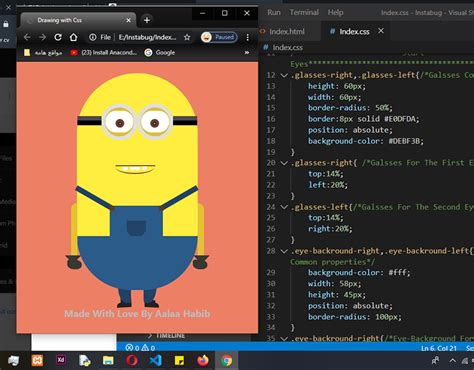
Task: Click the #E0DFDA border color value
Action: click(x=401, y=119)
